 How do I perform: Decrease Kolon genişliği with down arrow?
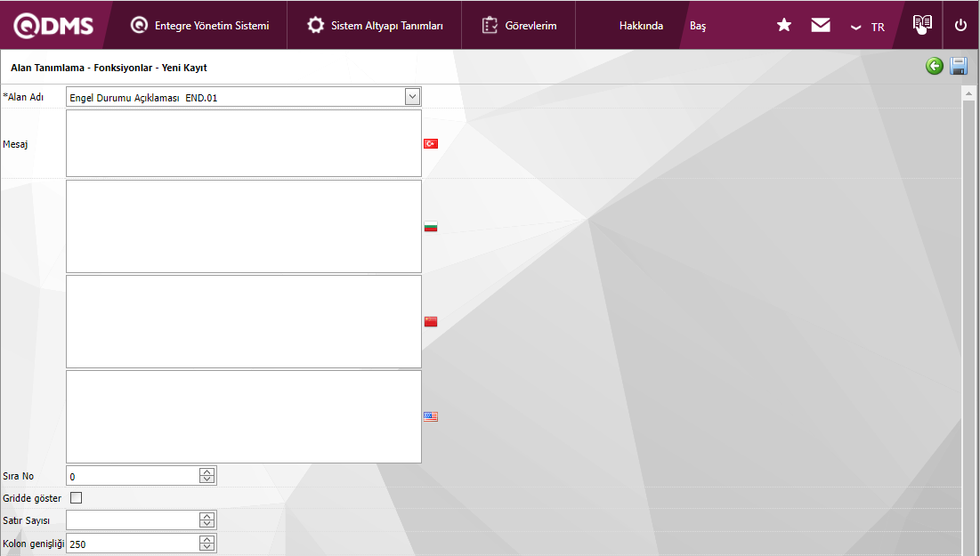(x=207, y=547)
